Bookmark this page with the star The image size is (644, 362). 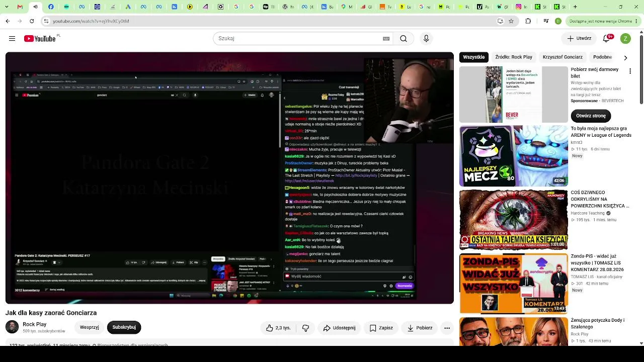click(511, 21)
